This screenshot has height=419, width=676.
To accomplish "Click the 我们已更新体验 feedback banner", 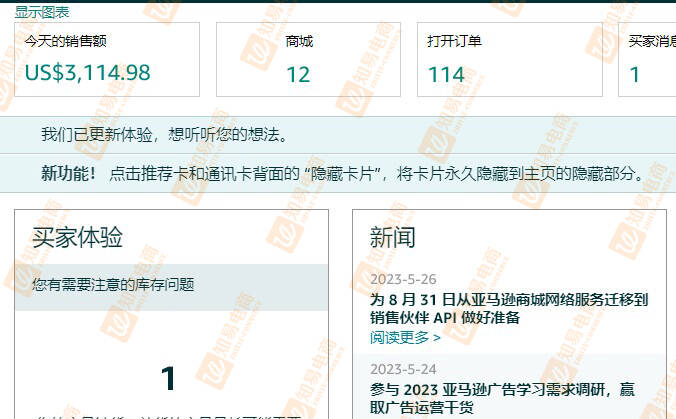I will click(x=338, y=134).
